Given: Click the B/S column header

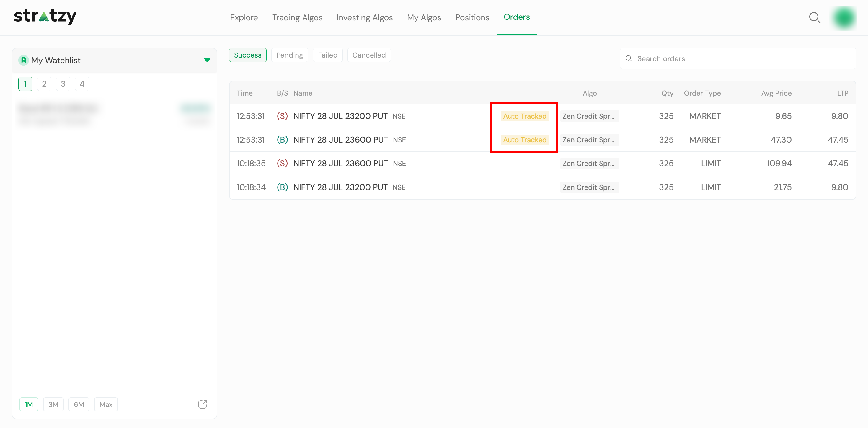Looking at the screenshot, I should click(282, 93).
